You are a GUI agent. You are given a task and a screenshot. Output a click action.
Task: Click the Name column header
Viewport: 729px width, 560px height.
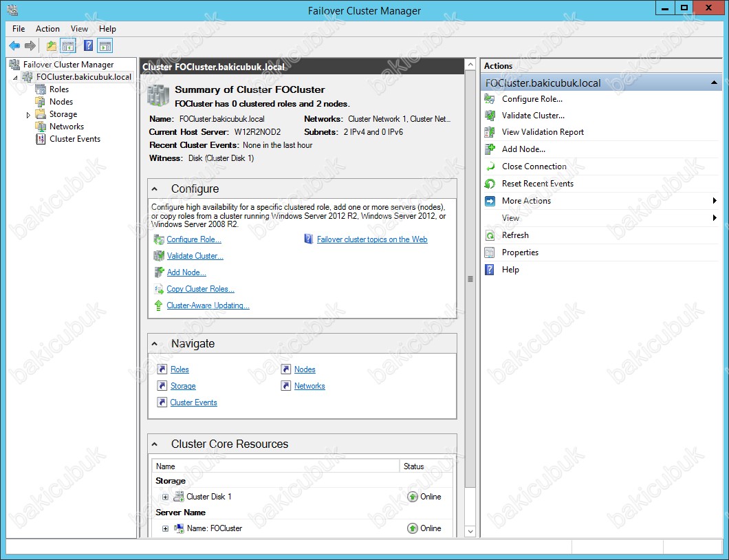276,466
